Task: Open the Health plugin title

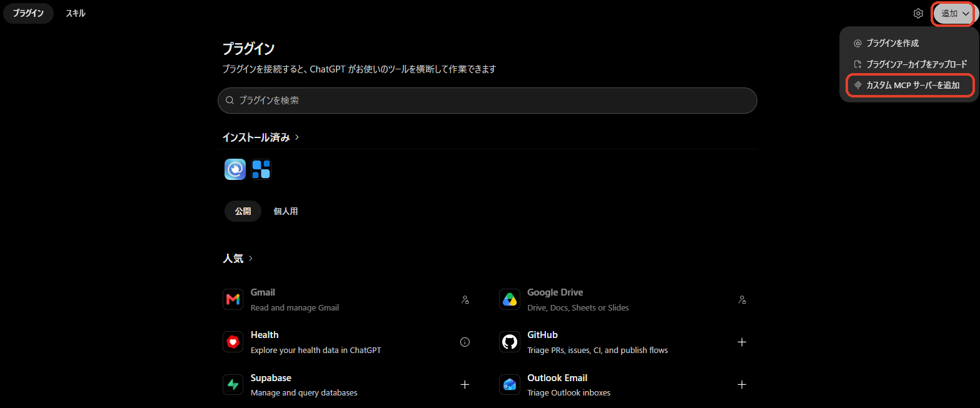Action: (265, 335)
